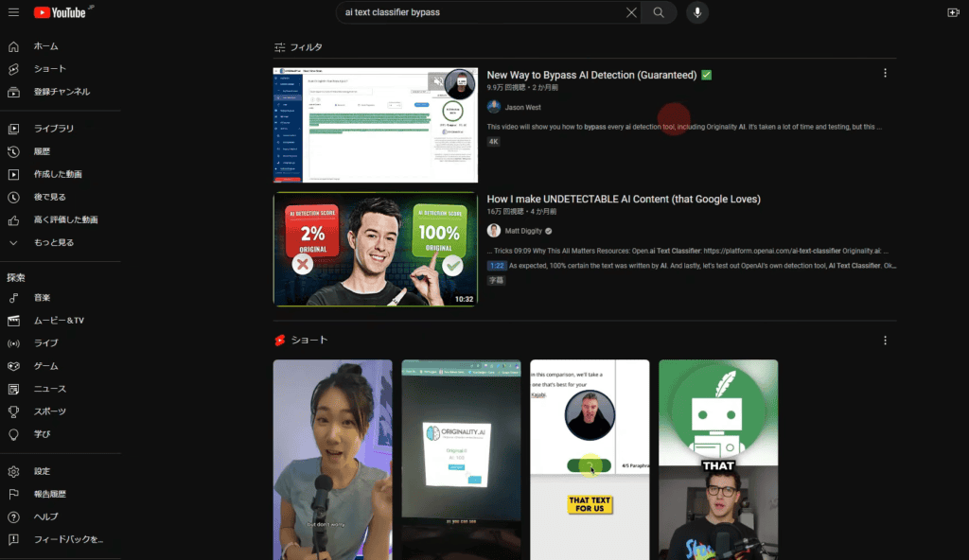Open New Way to Bypass AI Detection thumbnail
The image size is (969, 560).
click(375, 125)
